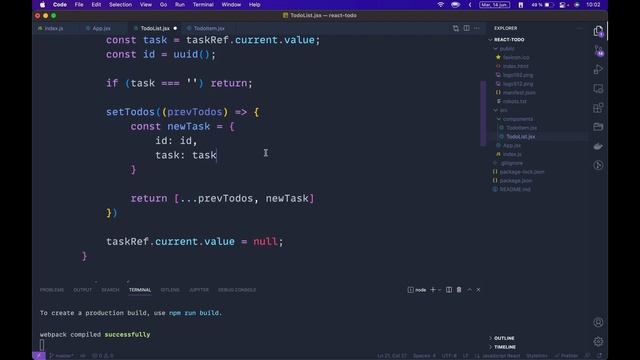Open TodoList.jsx in the file explorer

[520, 137]
